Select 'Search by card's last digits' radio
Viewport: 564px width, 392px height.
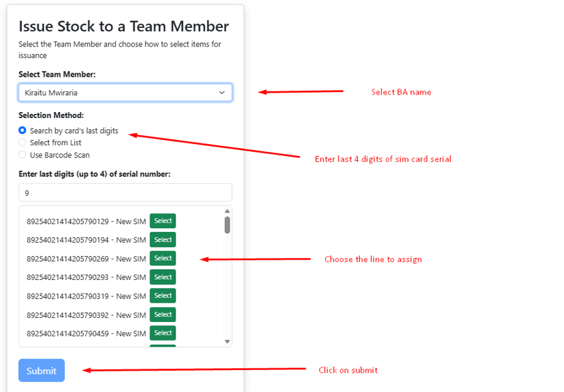(23, 131)
